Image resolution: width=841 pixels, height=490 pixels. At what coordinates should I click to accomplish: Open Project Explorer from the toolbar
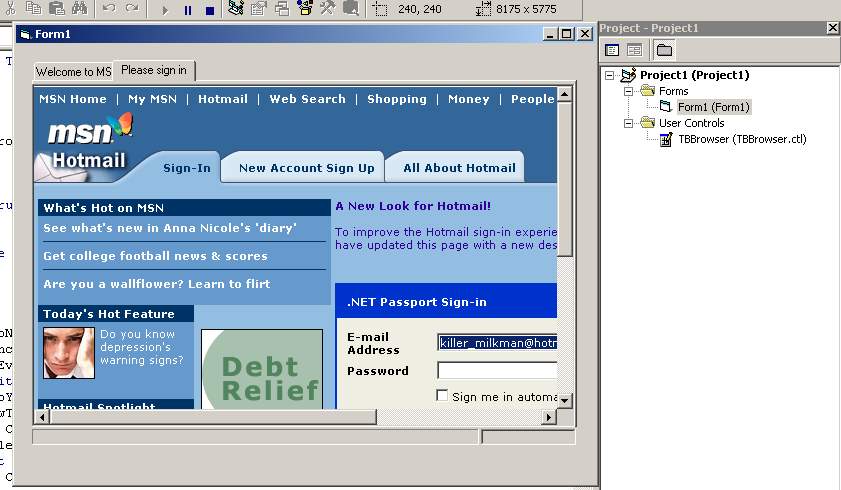[x=235, y=9]
